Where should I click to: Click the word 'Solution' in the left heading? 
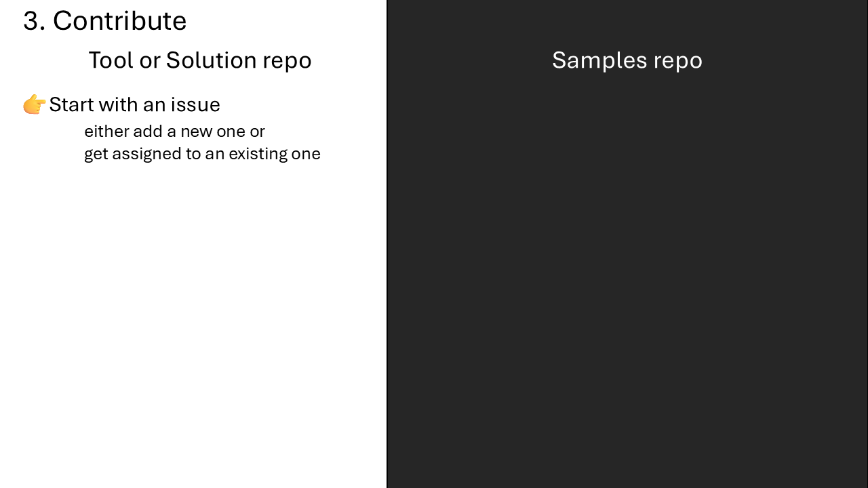tap(208, 60)
